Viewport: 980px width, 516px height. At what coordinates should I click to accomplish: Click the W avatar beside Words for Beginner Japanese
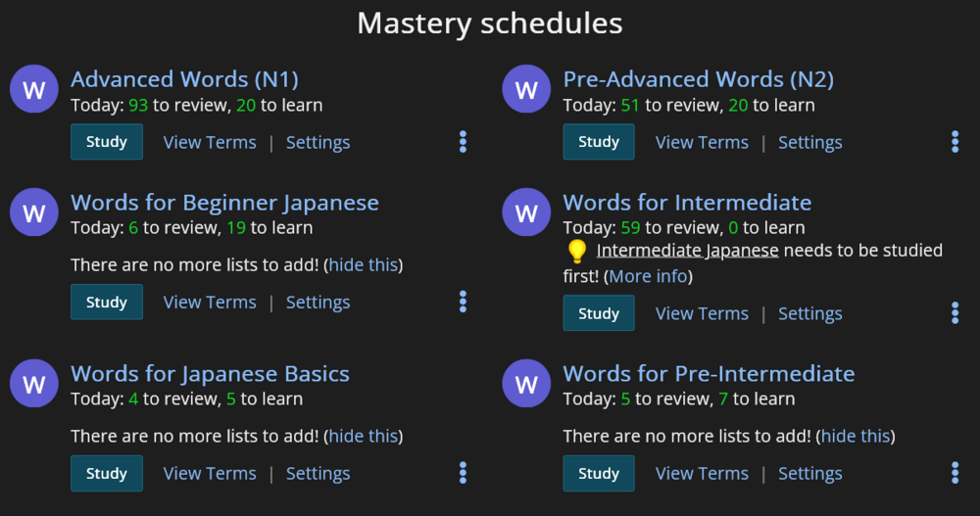pyautogui.click(x=33, y=212)
